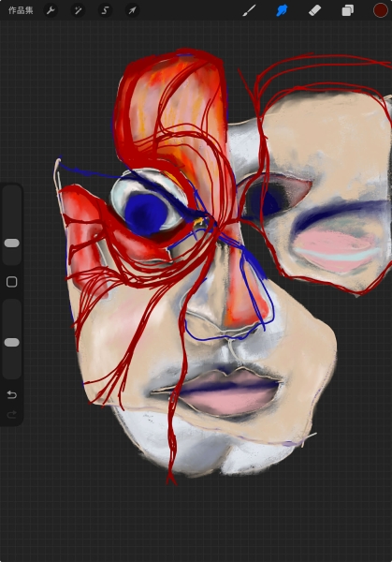
Task: Undo the last stroke
Action: pyautogui.click(x=12, y=395)
